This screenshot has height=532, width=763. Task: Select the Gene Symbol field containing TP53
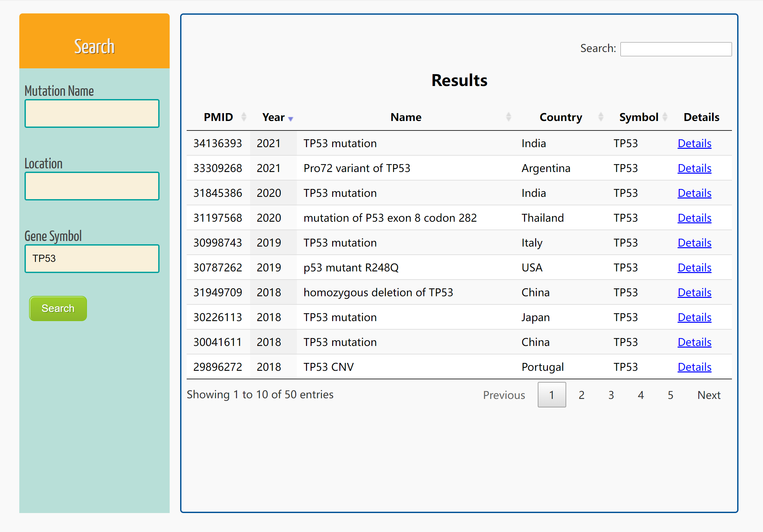[92, 259]
